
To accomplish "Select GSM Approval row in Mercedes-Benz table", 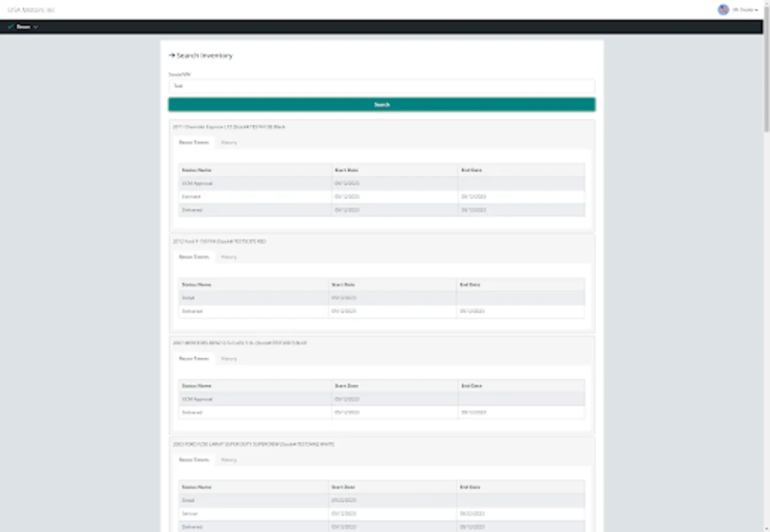I will (381, 399).
